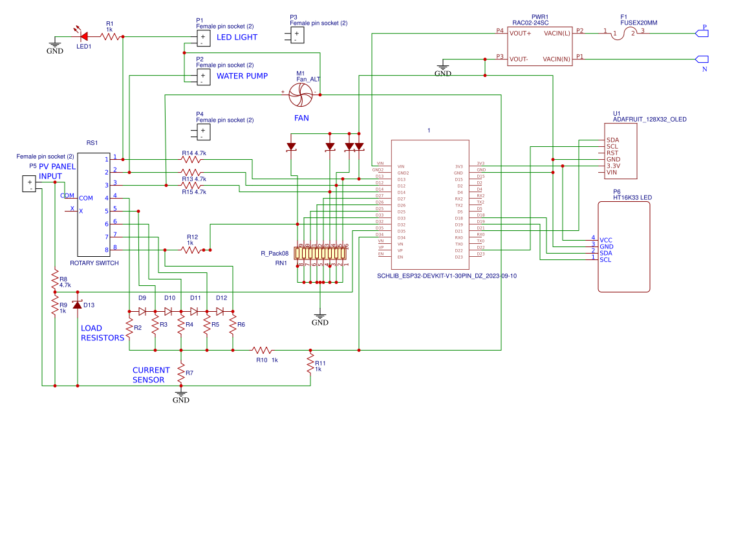
Task: Select the D13 diode symbol
Action: (x=78, y=305)
